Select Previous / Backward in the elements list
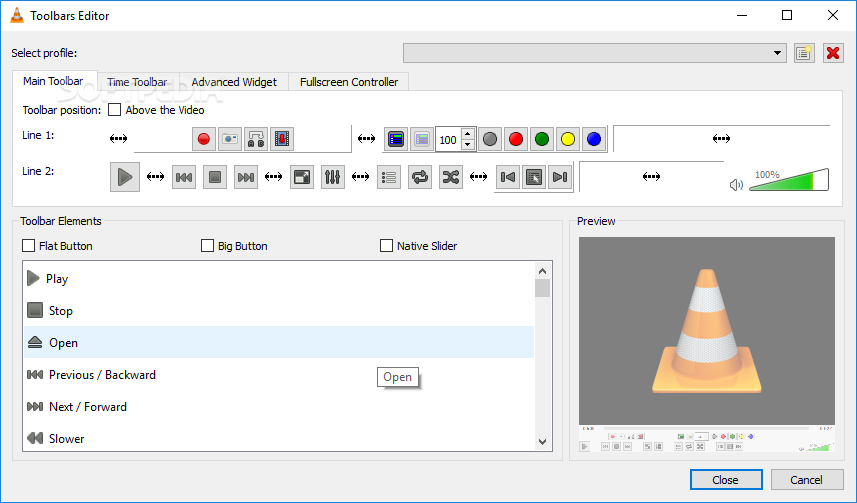The width and height of the screenshot is (857, 503). point(279,375)
